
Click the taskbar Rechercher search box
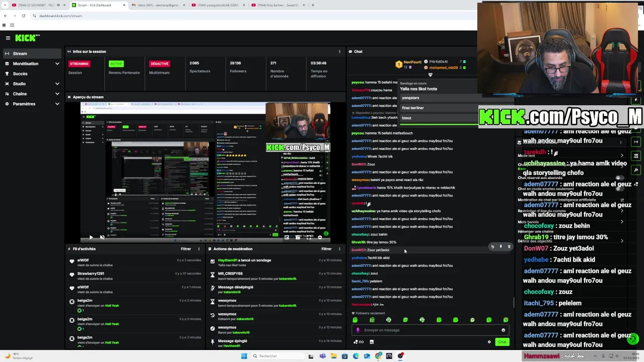(x=278, y=356)
